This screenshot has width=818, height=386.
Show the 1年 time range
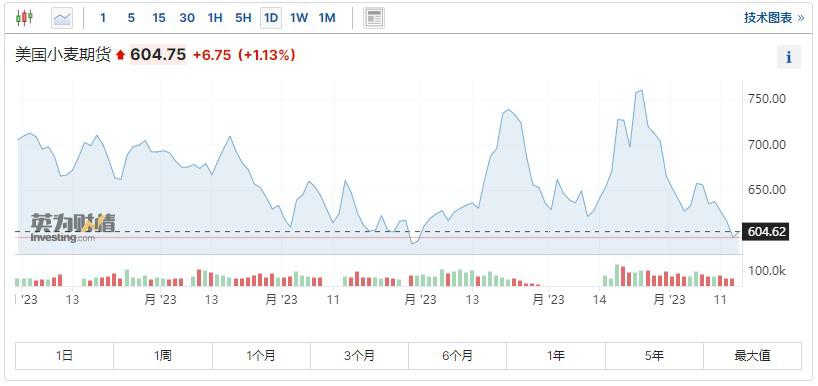click(556, 356)
